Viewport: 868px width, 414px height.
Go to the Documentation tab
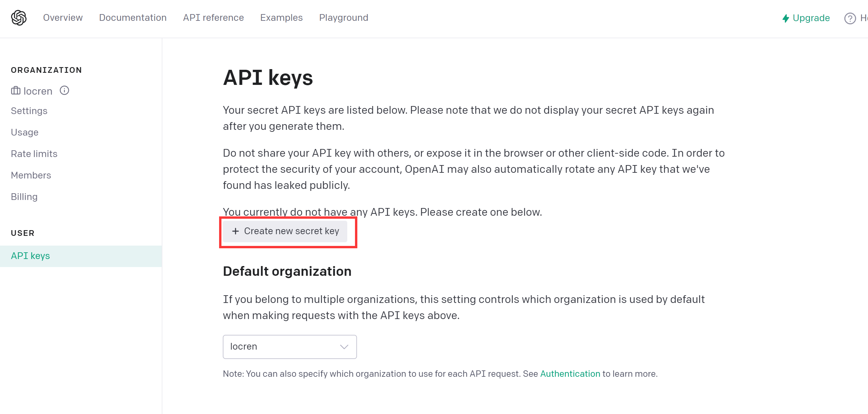pyautogui.click(x=133, y=18)
